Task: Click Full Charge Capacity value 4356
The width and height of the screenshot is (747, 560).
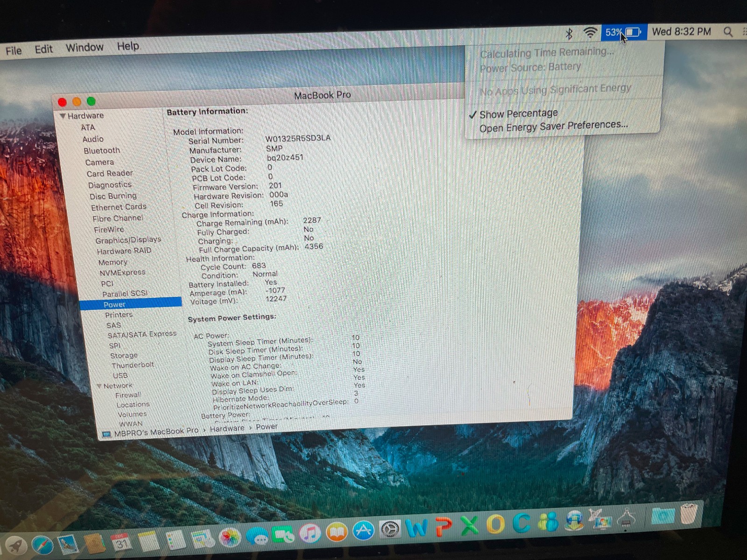Action: (314, 246)
